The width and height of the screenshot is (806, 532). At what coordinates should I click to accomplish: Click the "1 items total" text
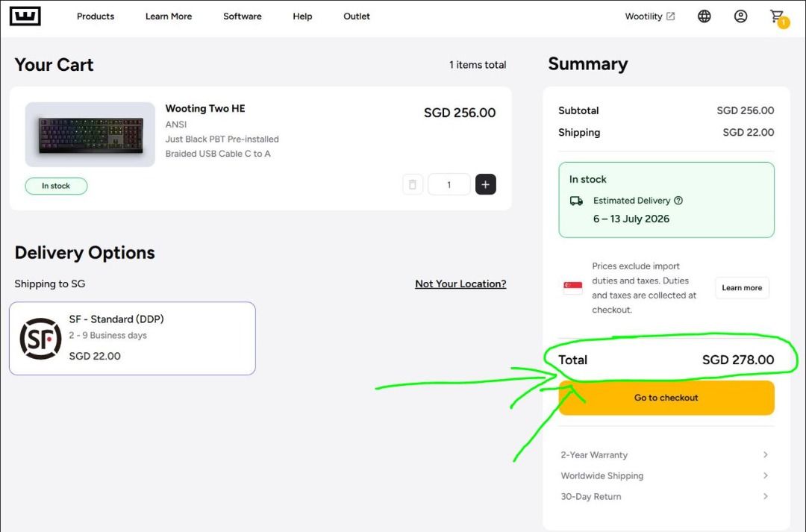[478, 65]
